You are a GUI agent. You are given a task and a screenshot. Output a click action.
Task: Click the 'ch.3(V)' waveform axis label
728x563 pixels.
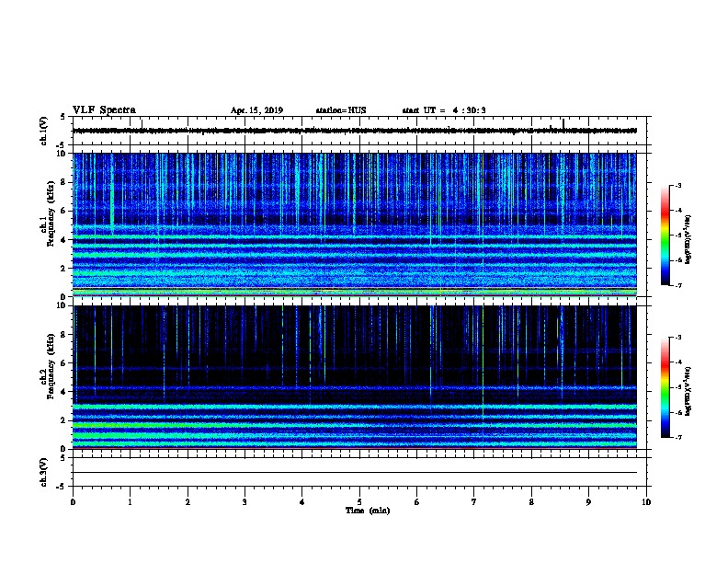pyautogui.click(x=44, y=473)
